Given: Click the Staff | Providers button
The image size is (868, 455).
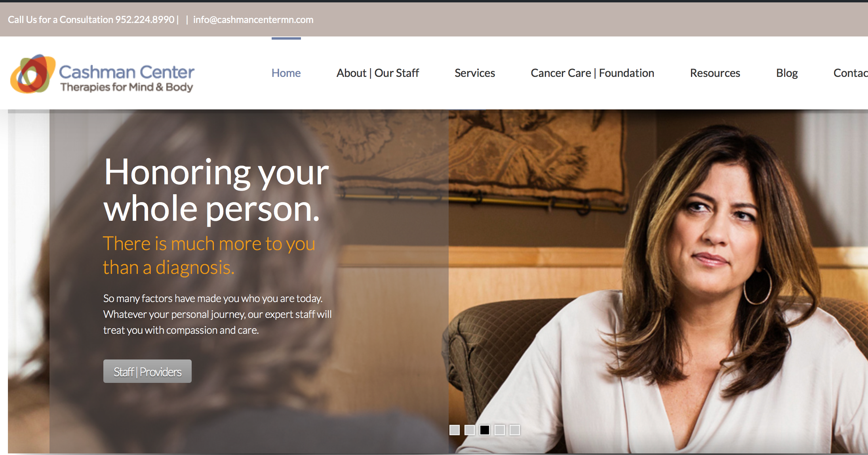Looking at the screenshot, I should [147, 371].
